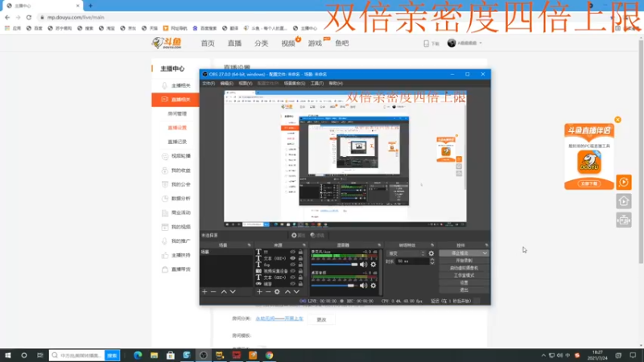Go back in the browser

click(7, 17)
